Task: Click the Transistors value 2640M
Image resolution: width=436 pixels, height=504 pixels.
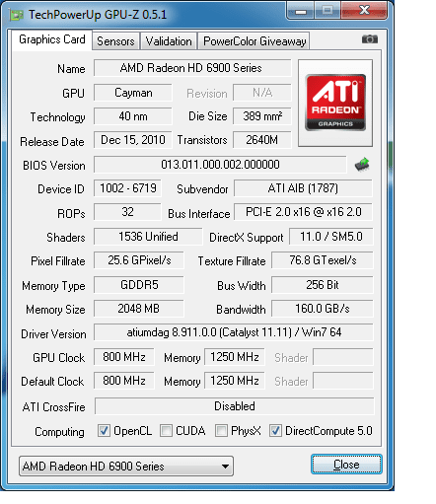Action: coord(262,140)
